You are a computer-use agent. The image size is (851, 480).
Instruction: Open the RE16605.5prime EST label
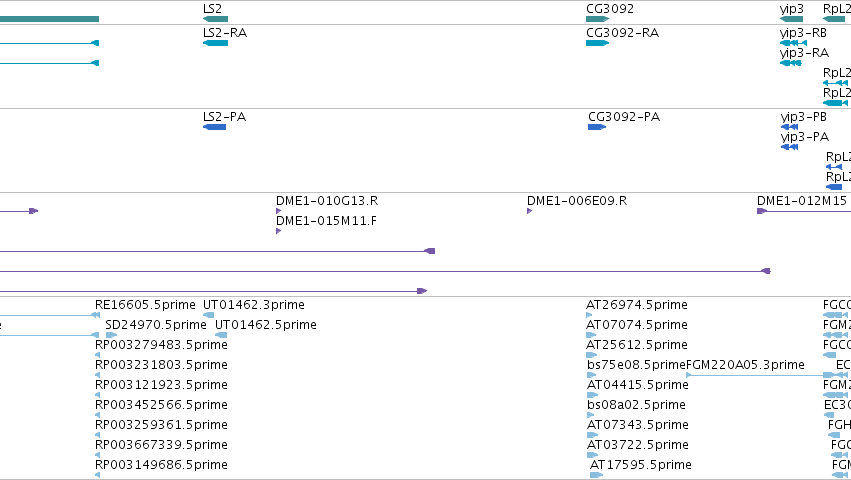[x=145, y=305]
